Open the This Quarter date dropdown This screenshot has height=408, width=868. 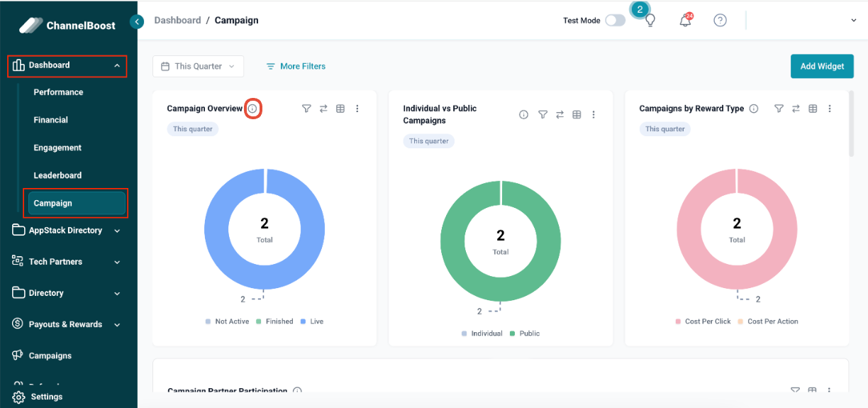[x=198, y=66]
